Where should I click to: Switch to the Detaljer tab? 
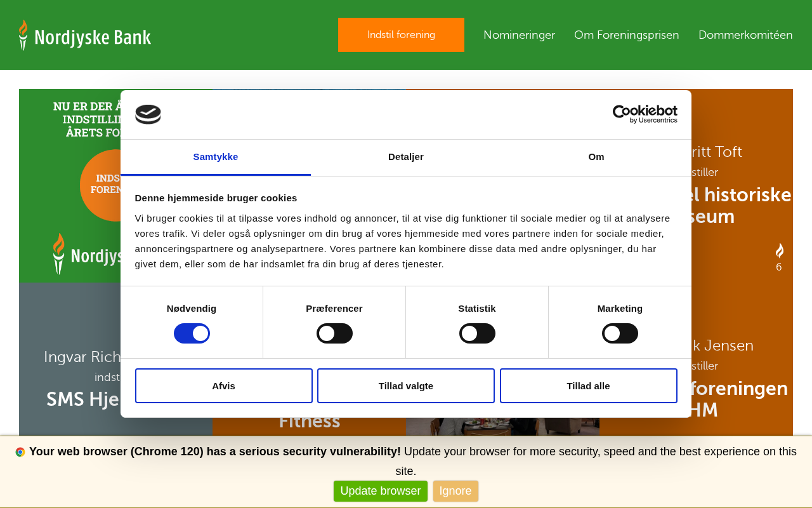point(406,157)
